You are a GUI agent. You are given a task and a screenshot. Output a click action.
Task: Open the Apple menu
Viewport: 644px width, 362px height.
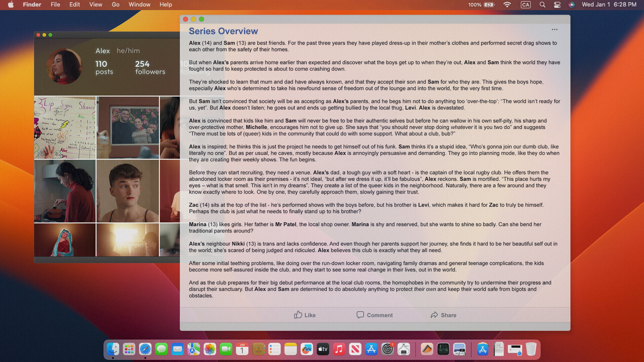[x=11, y=5]
